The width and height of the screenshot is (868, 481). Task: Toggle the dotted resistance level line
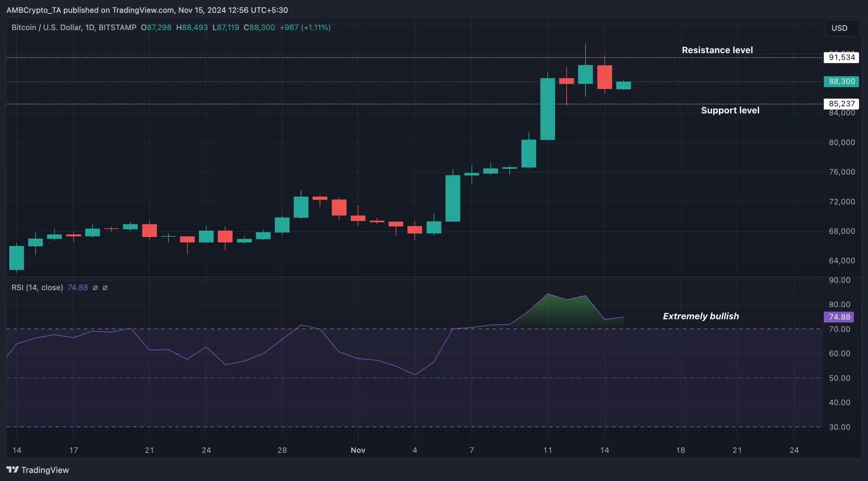click(x=407, y=58)
